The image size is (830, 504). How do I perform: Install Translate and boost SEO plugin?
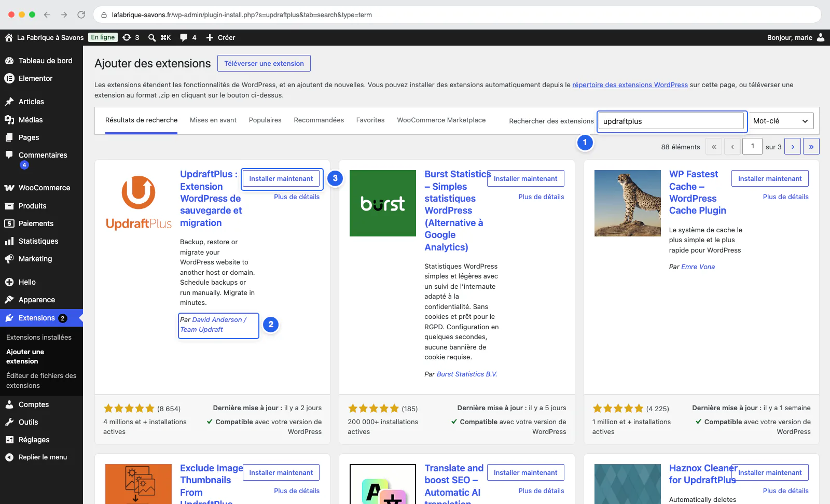point(525,472)
